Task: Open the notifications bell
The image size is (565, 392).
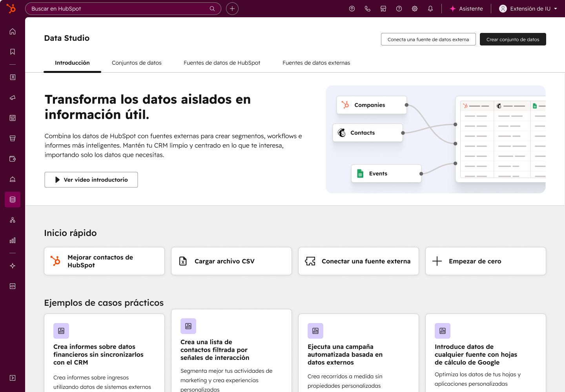Action: click(x=430, y=9)
